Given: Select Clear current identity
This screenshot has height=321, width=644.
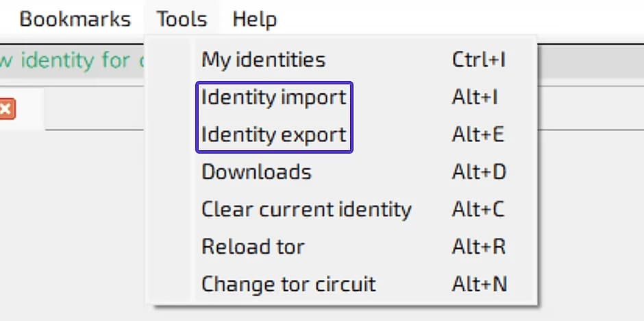Looking at the screenshot, I should coord(306,209).
